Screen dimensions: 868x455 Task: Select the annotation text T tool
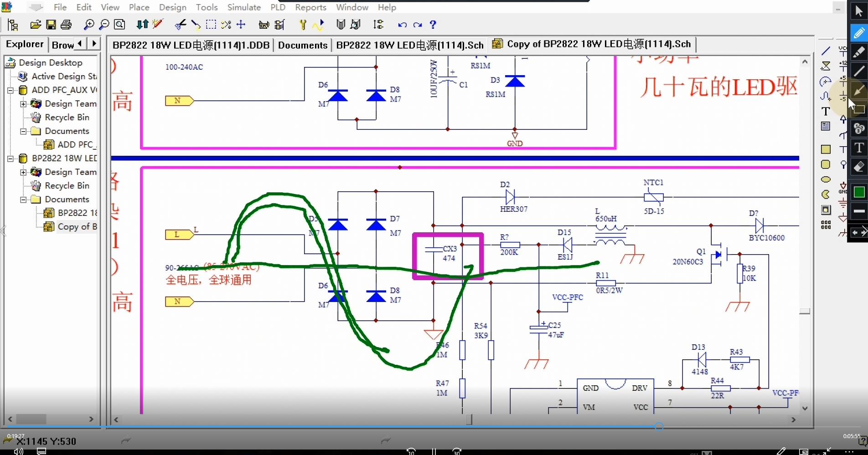pyautogui.click(x=859, y=148)
